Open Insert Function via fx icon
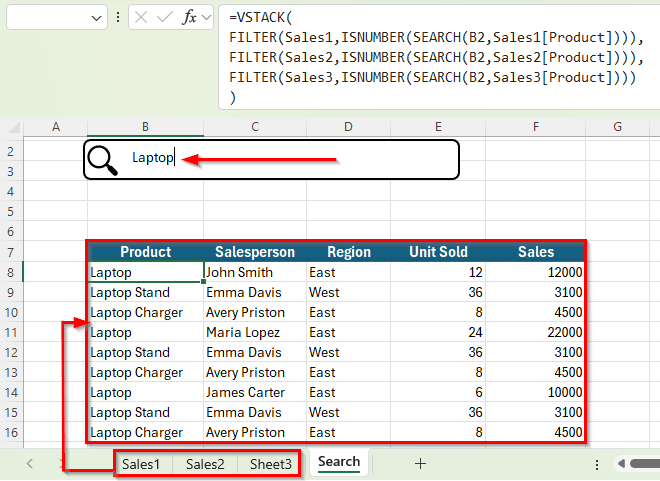 pyautogui.click(x=189, y=17)
